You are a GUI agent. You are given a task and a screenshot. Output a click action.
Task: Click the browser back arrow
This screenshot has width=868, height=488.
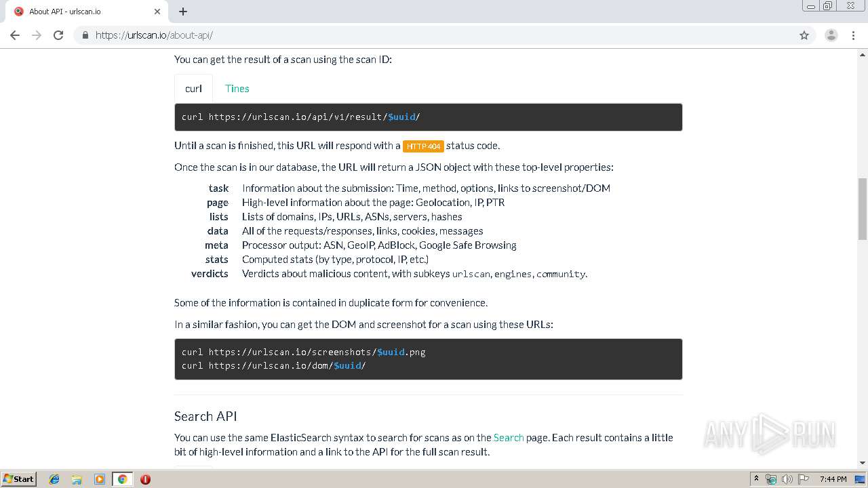coord(15,35)
